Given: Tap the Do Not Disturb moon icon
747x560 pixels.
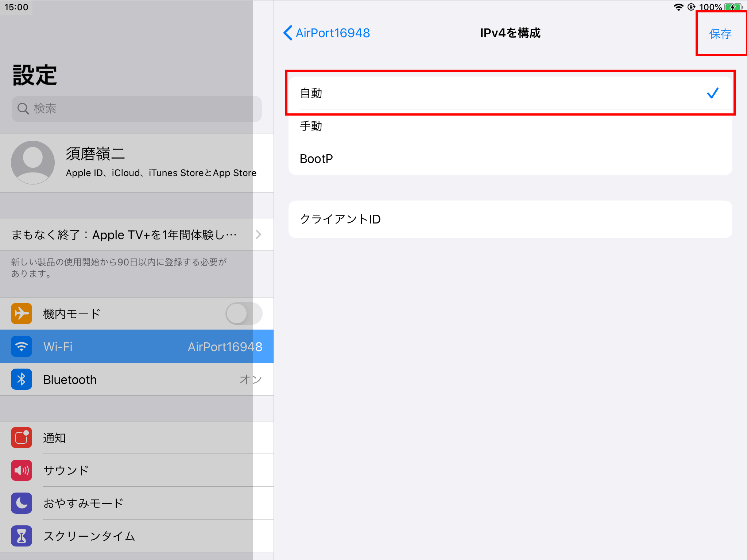Looking at the screenshot, I should pos(22,503).
